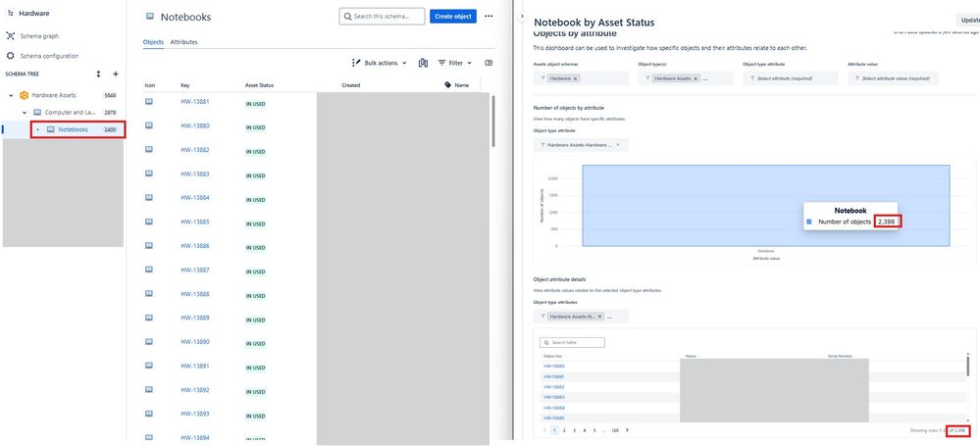Collapse the Computer and La... tree node
Viewport: 980px width, 446px height.
click(25, 113)
